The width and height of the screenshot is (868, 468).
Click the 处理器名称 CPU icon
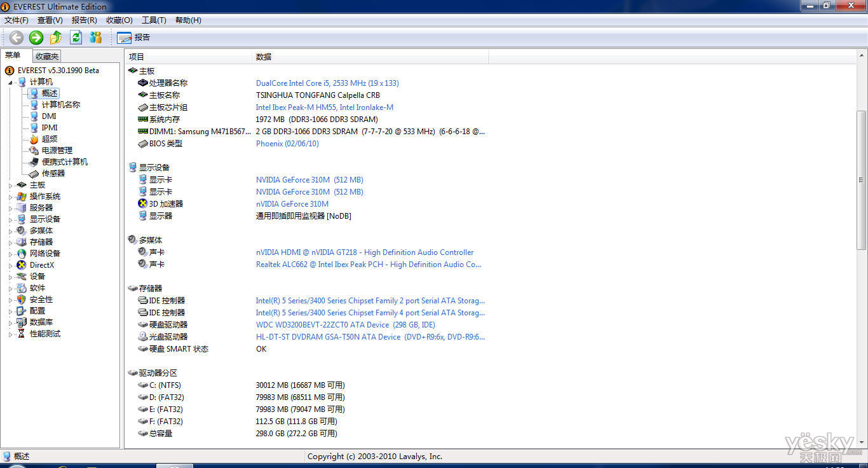[x=143, y=83]
